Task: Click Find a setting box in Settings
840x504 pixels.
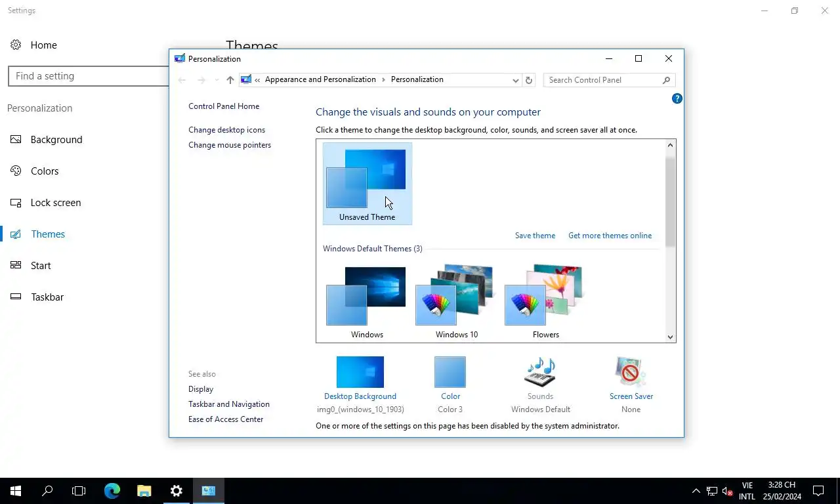Action: [x=89, y=76]
